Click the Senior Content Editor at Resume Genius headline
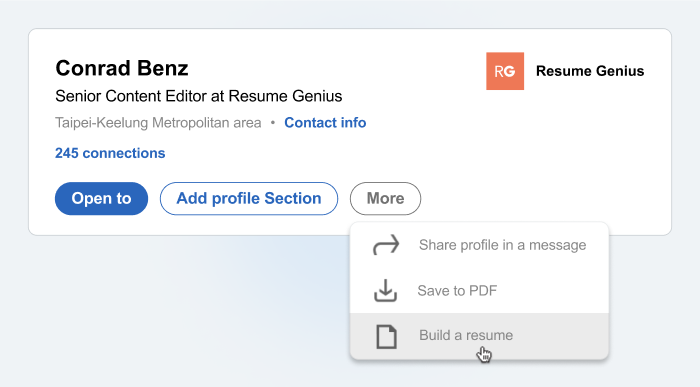The image size is (700, 387). coord(199,96)
